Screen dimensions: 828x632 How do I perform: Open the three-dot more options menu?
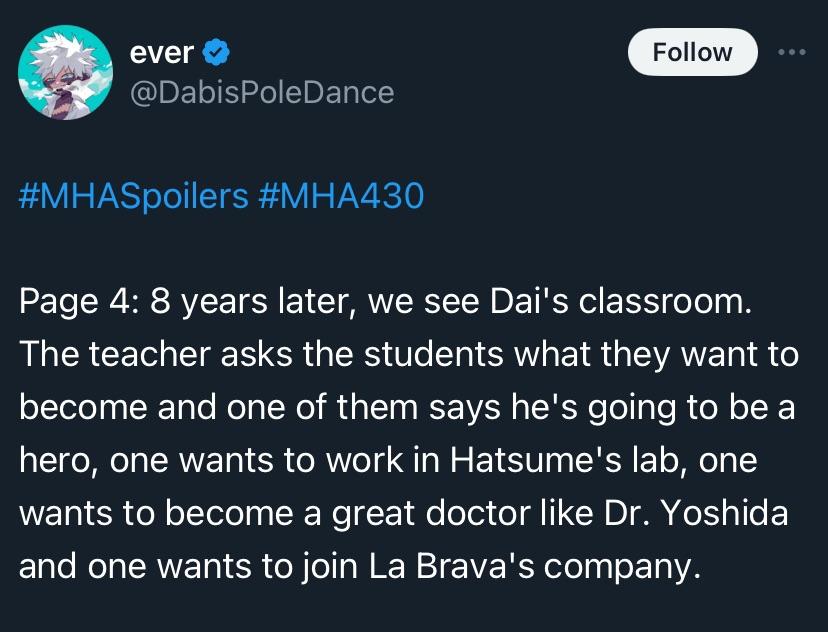coord(790,52)
